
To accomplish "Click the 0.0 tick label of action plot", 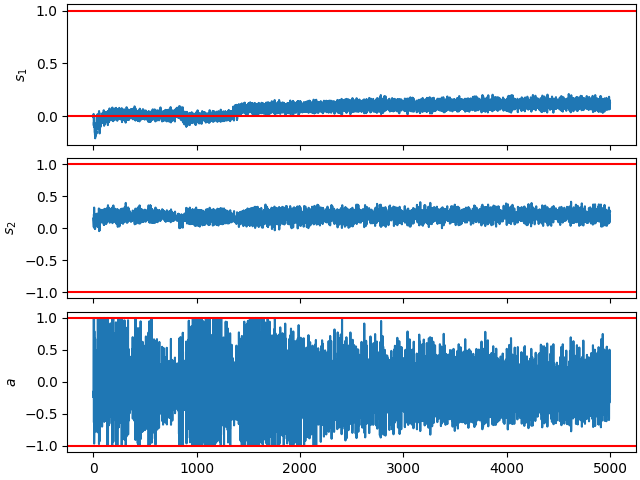I will pos(48,382).
